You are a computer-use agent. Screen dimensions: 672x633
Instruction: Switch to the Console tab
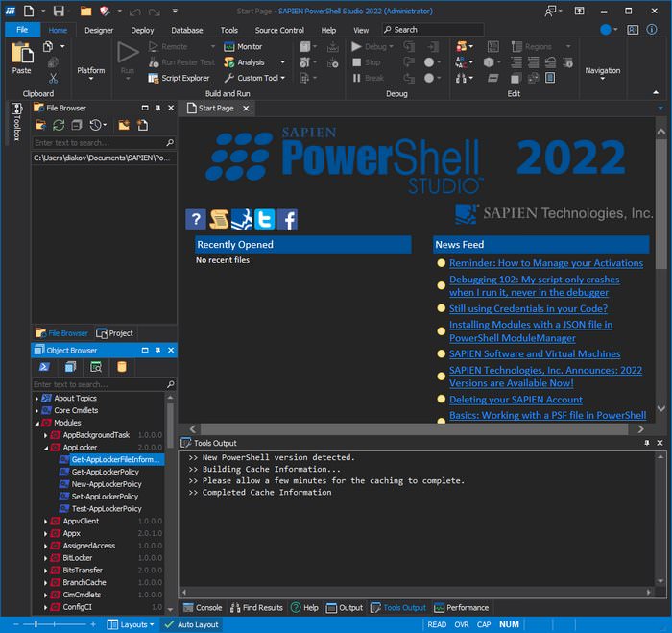(x=203, y=608)
